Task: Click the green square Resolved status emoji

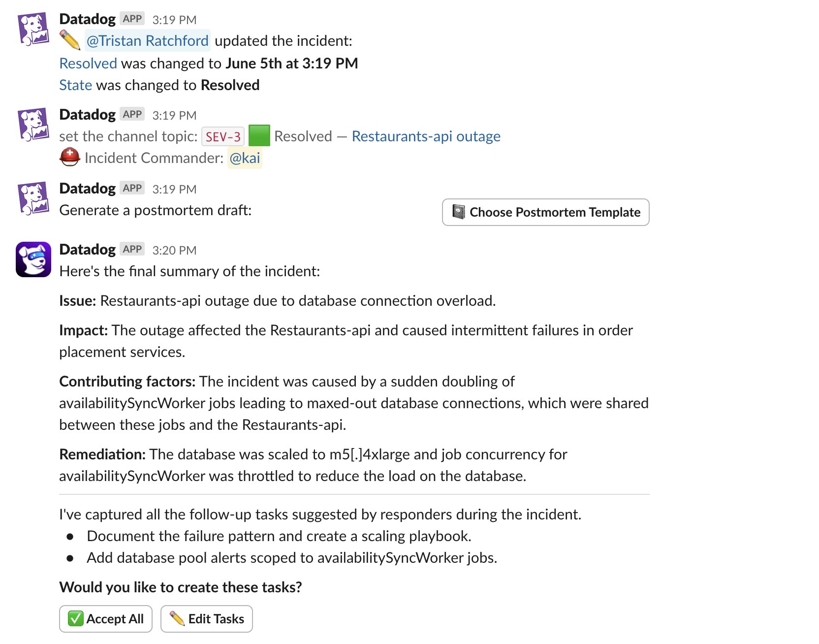Action: click(259, 136)
